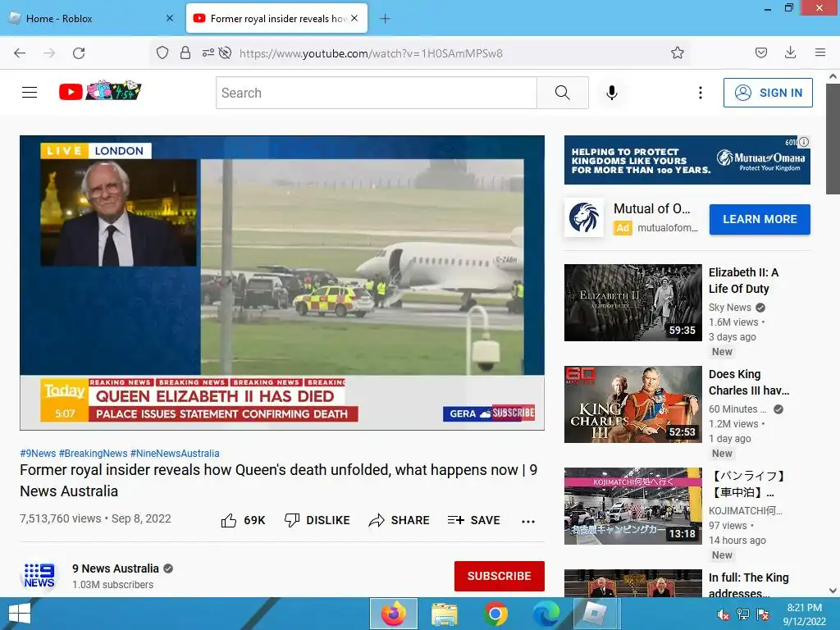Click Sky News channel name
The height and width of the screenshot is (630, 840).
point(729,308)
